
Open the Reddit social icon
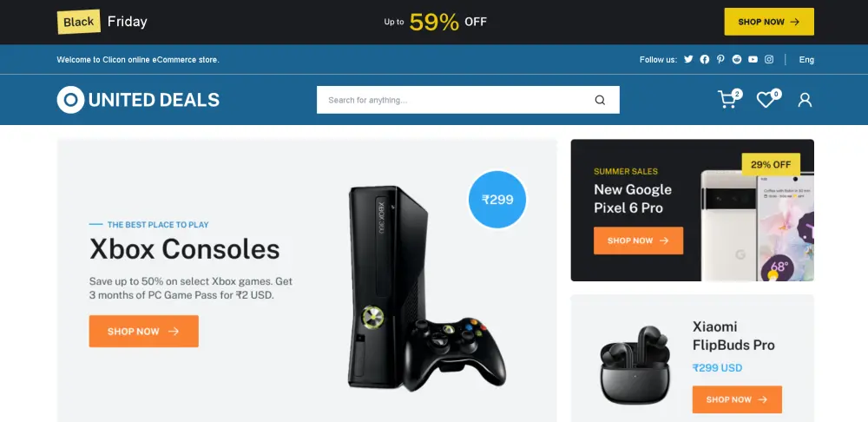tap(736, 59)
